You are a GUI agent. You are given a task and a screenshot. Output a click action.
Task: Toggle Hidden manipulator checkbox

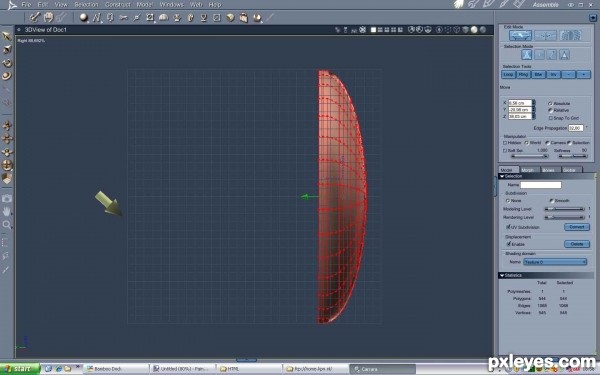(x=505, y=143)
